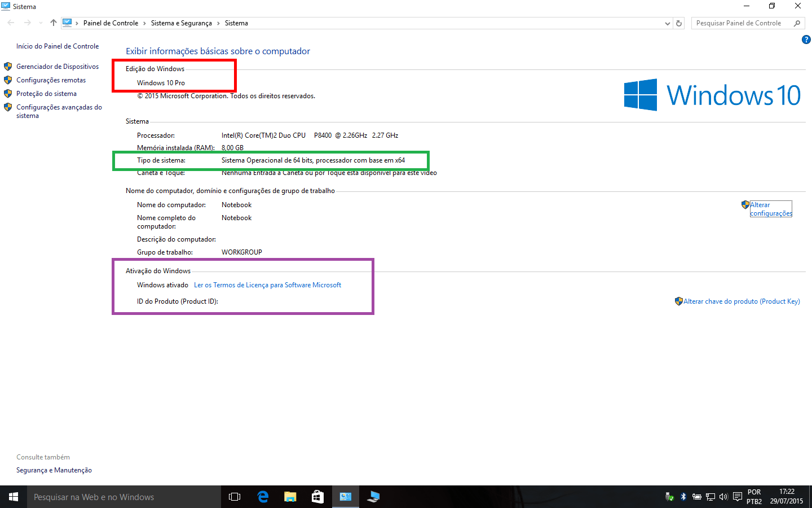Screen dimensions: 812x508
Task: Click Ler os Termos de Licença link
Action: pyautogui.click(x=267, y=285)
